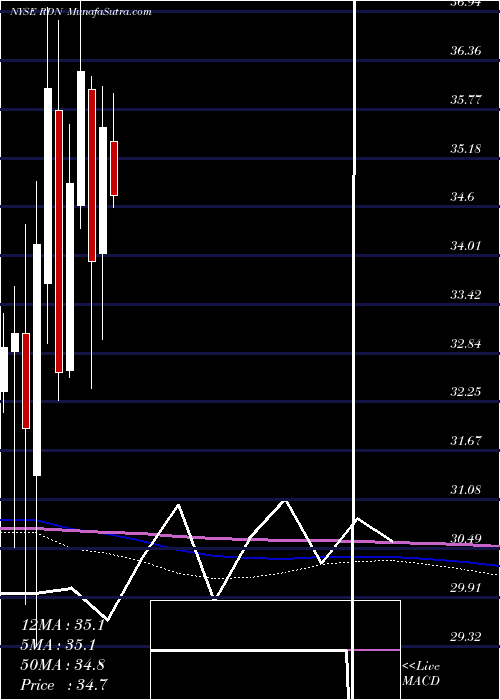Click the '5MA : 35.1' readout

click(60, 645)
